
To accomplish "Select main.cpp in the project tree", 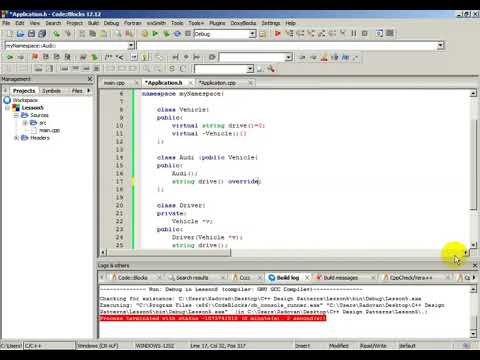I will 49,130.
